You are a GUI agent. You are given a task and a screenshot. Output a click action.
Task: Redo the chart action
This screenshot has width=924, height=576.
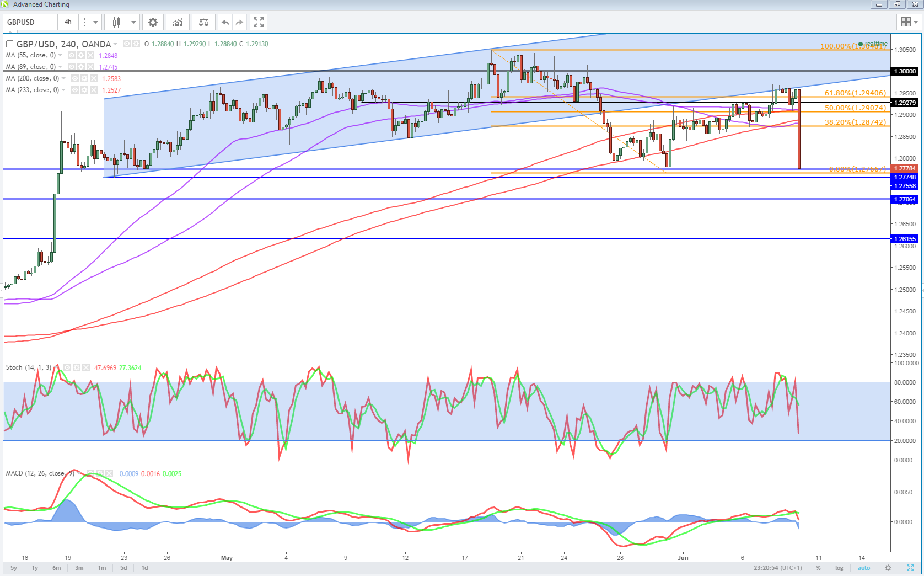[x=239, y=22]
